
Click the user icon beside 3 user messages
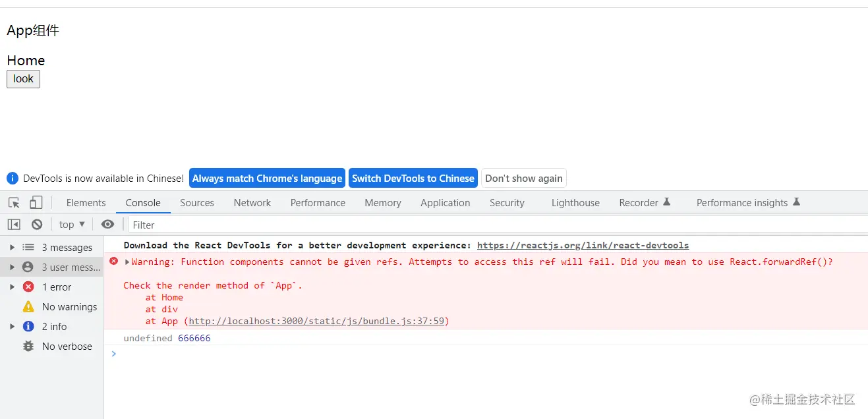[x=28, y=267]
